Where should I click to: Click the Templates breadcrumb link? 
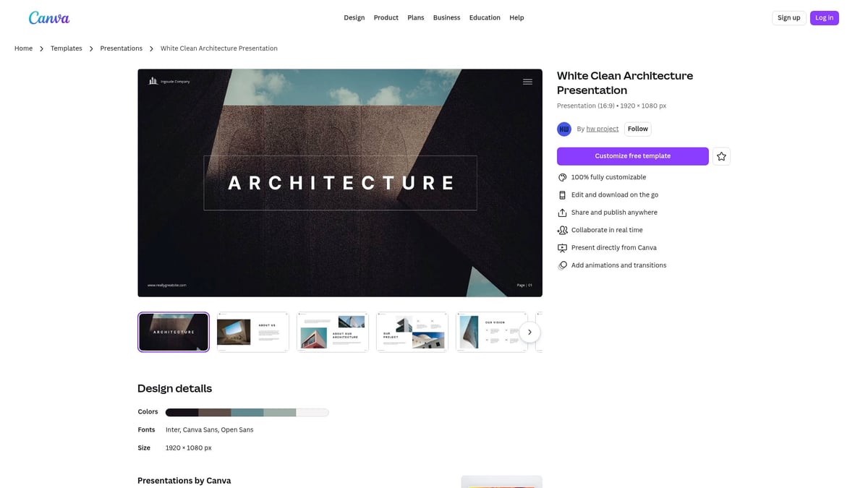tap(66, 48)
